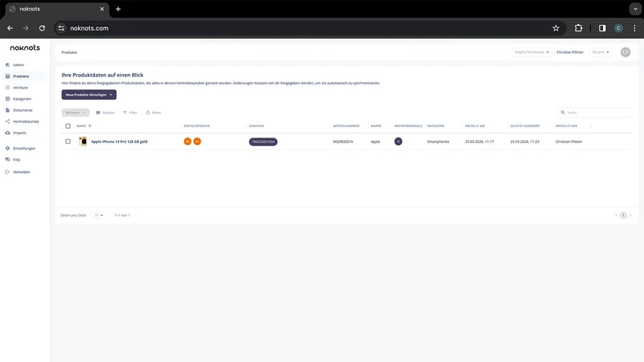The height and width of the screenshot is (362, 644).
Task: Open Apple iPhone 14 Pro 128 GB gold
Action: 119,142
